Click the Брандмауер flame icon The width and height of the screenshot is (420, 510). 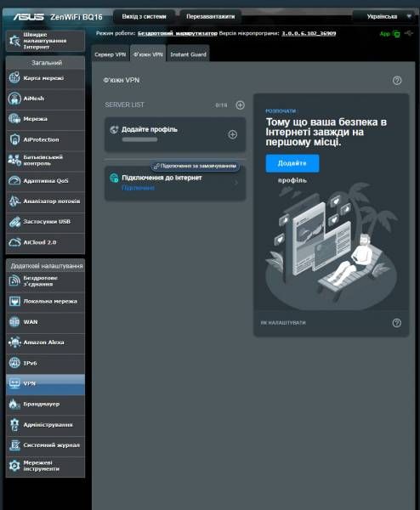[14, 405]
